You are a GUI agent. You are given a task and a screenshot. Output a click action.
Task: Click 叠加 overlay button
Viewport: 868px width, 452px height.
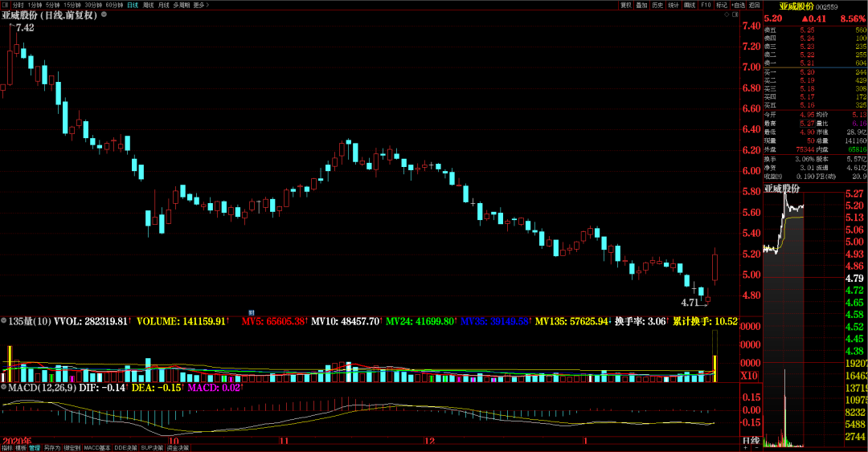(641, 5)
